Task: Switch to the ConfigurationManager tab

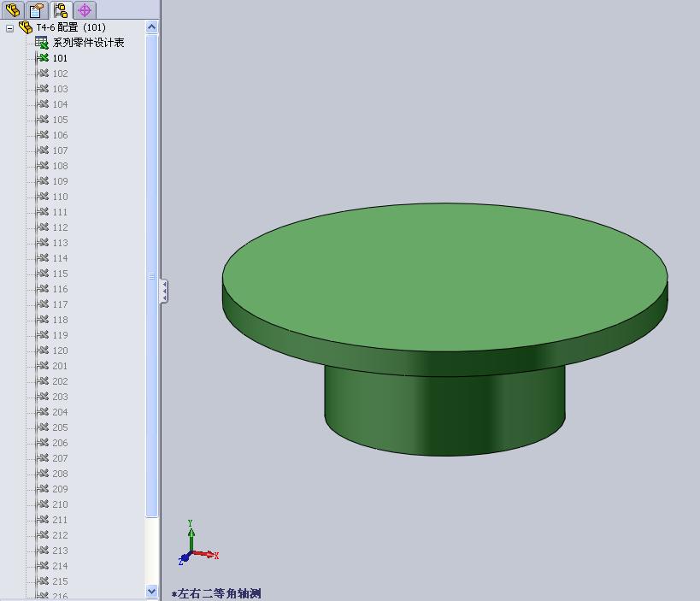Action: 61,9
